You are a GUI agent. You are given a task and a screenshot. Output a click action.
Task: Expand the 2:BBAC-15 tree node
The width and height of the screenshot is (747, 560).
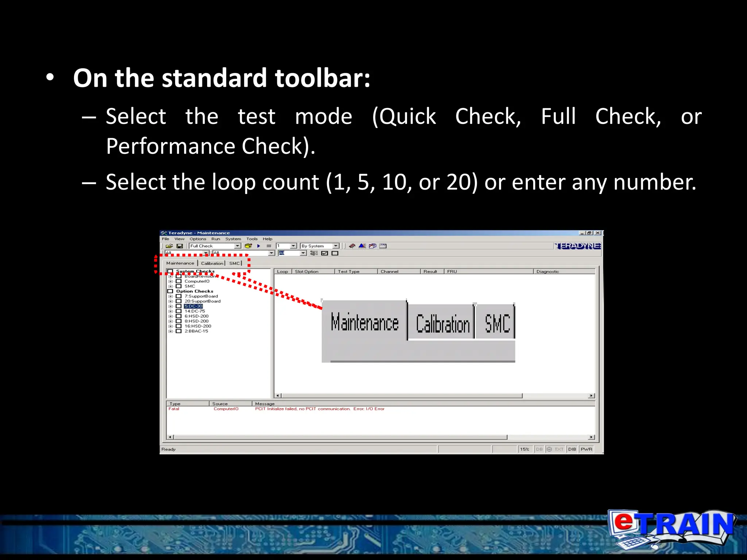point(170,331)
